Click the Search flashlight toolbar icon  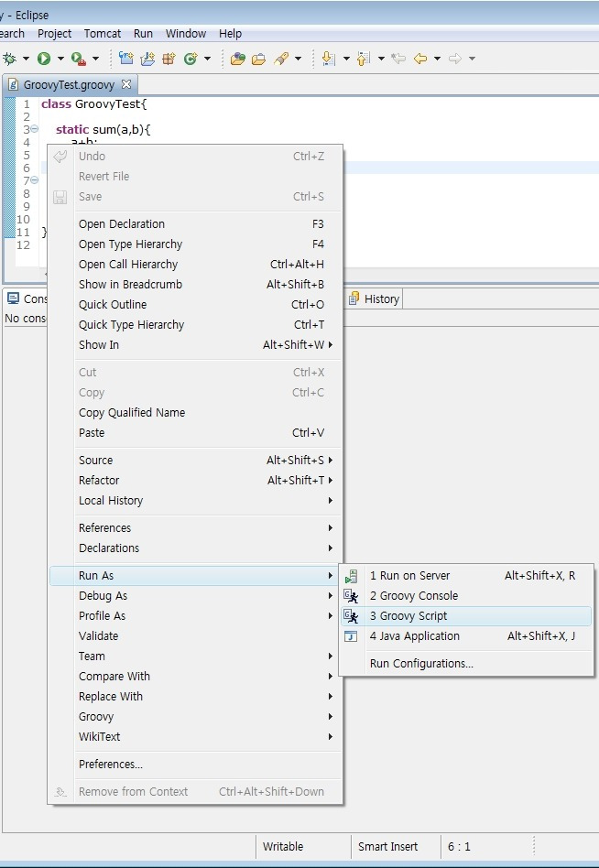tap(281, 58)
